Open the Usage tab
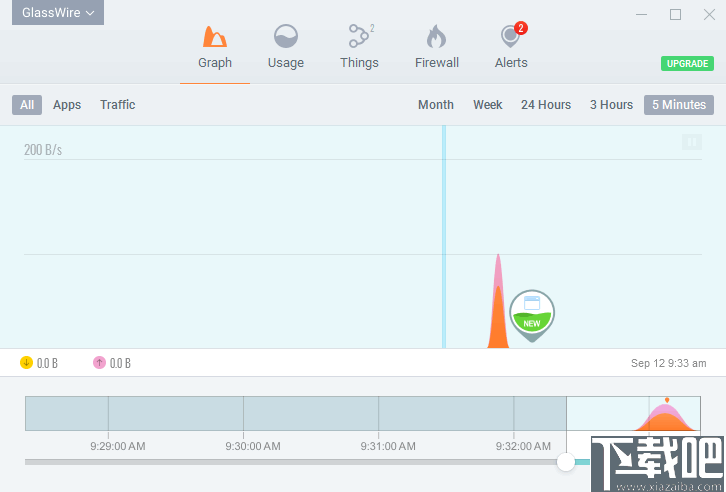The height and width of the screenshot is (492, 726). click(x=286, y=47)
